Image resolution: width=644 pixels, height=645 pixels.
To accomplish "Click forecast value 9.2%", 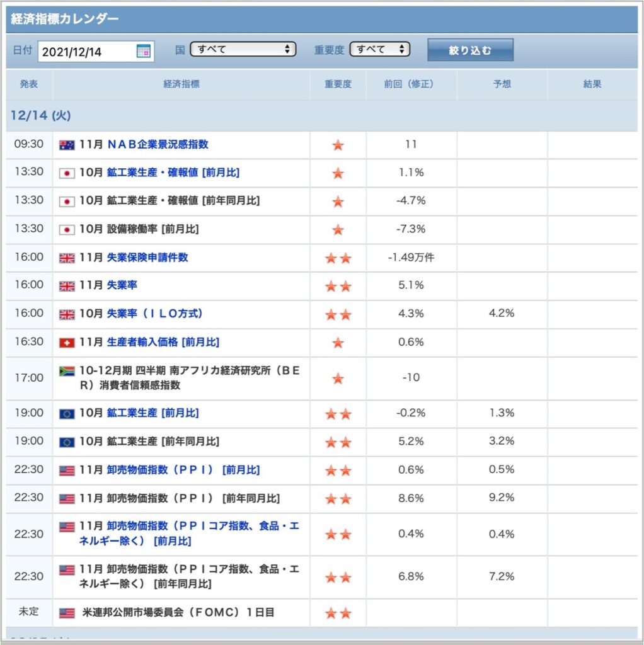I will click(x=502, y=498).
